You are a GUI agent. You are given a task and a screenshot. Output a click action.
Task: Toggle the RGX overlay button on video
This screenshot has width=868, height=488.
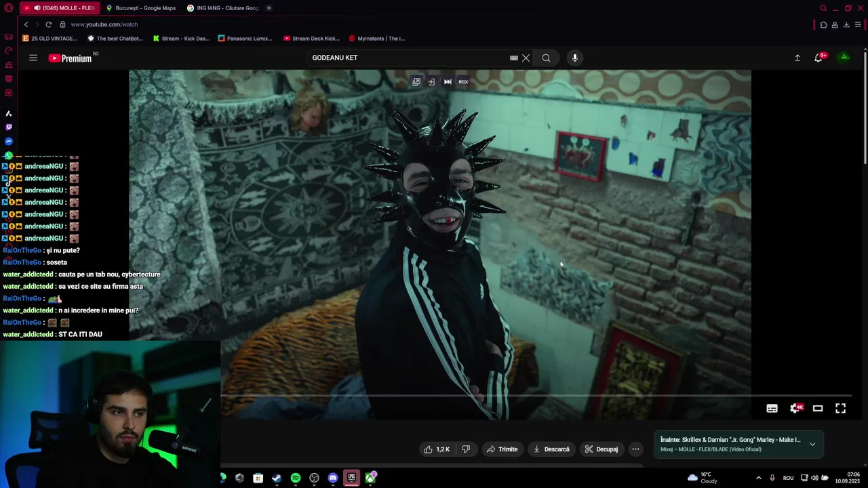(463, 81)
